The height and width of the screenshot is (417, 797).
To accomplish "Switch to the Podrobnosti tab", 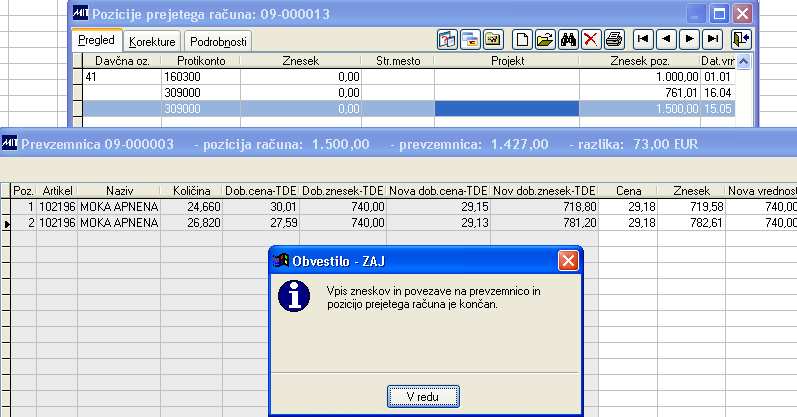I will pos(218,42).
